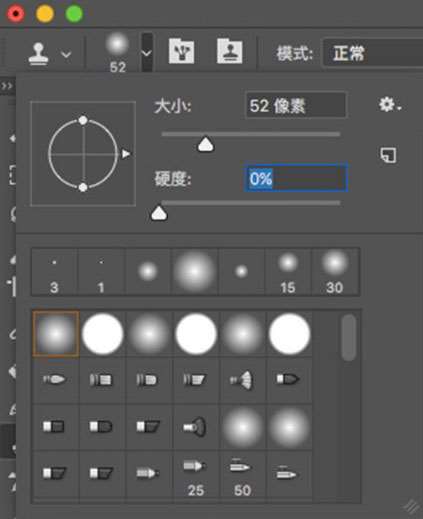Select the Clone Stamp tool icon

coord(39,54)
